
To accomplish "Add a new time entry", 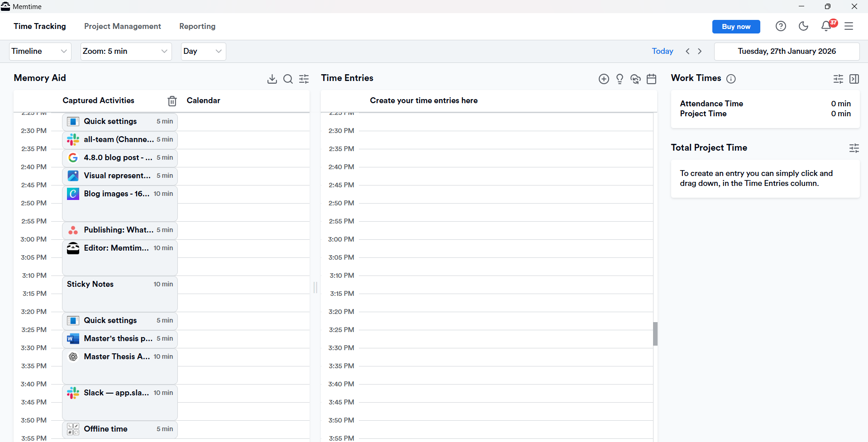I will (x=604, y=79).
